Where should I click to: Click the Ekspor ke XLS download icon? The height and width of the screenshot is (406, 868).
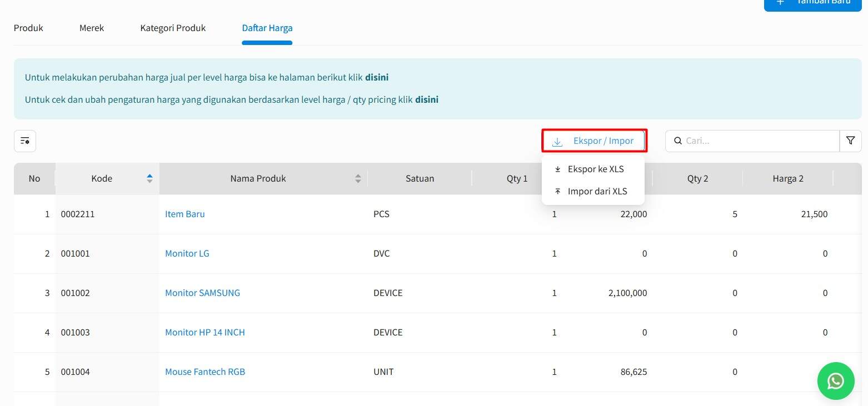point(557,169)
